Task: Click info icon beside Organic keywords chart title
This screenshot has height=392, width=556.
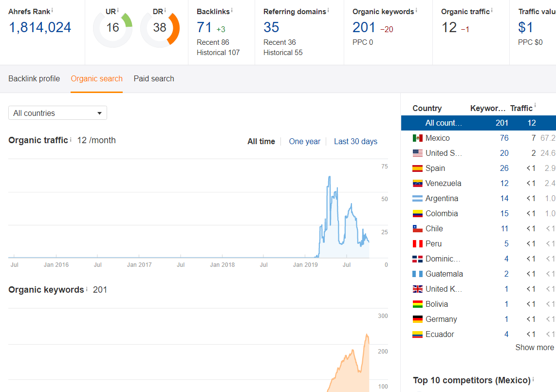Action: (87, 289)
